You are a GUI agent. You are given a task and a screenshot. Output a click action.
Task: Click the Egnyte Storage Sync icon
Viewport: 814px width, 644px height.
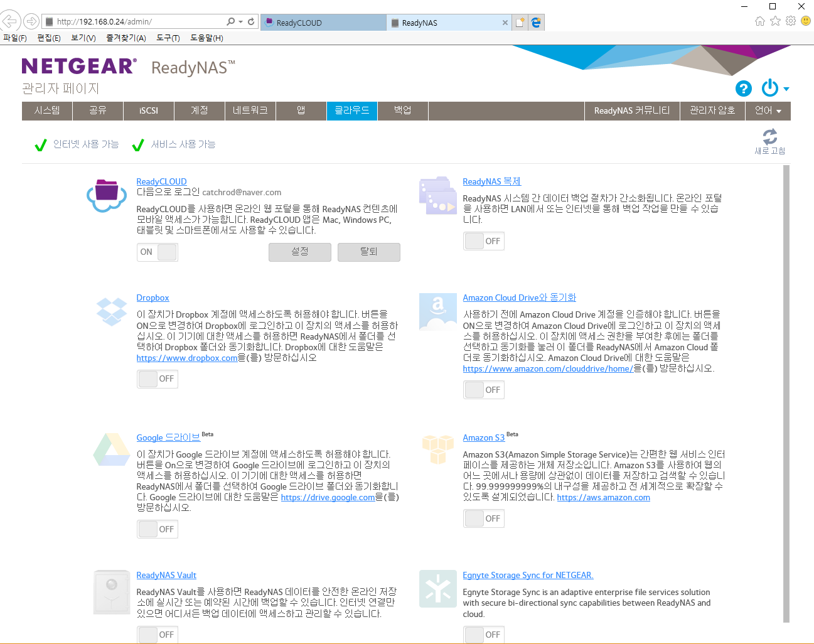[437, 589]
